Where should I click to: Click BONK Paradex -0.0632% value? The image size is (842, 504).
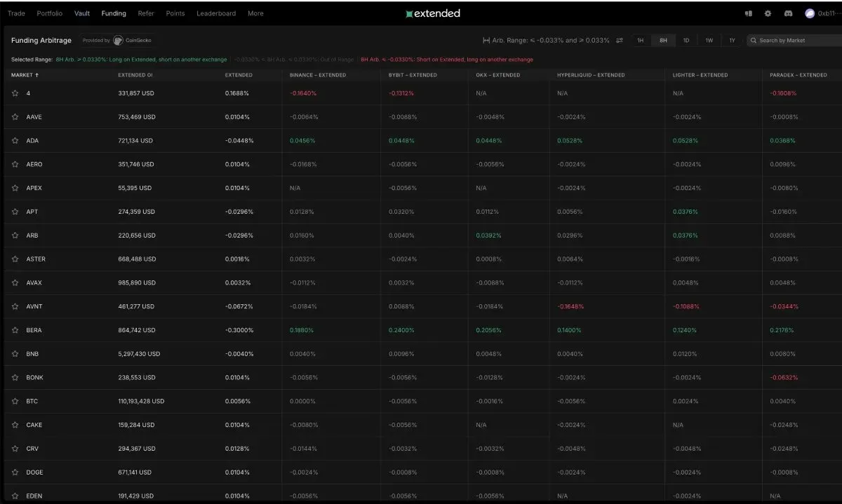pos(784,377)
